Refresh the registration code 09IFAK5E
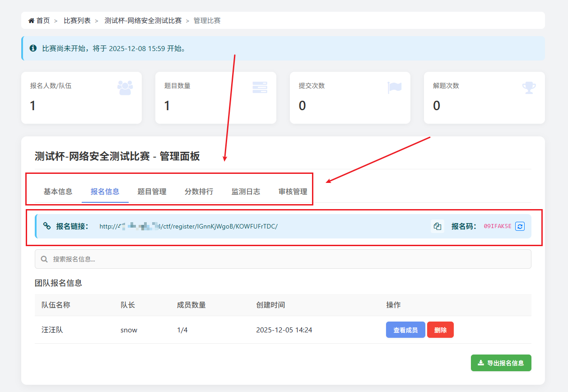 tap(520, 226)
